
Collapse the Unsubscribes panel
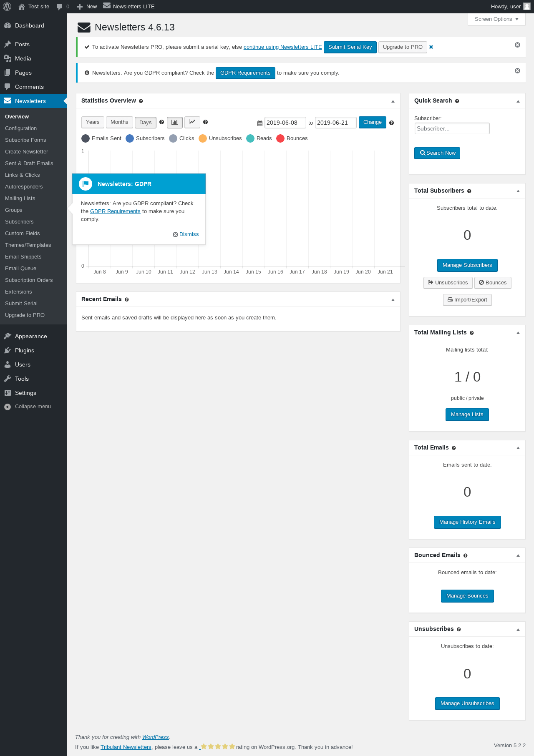[x=518, y=630]
